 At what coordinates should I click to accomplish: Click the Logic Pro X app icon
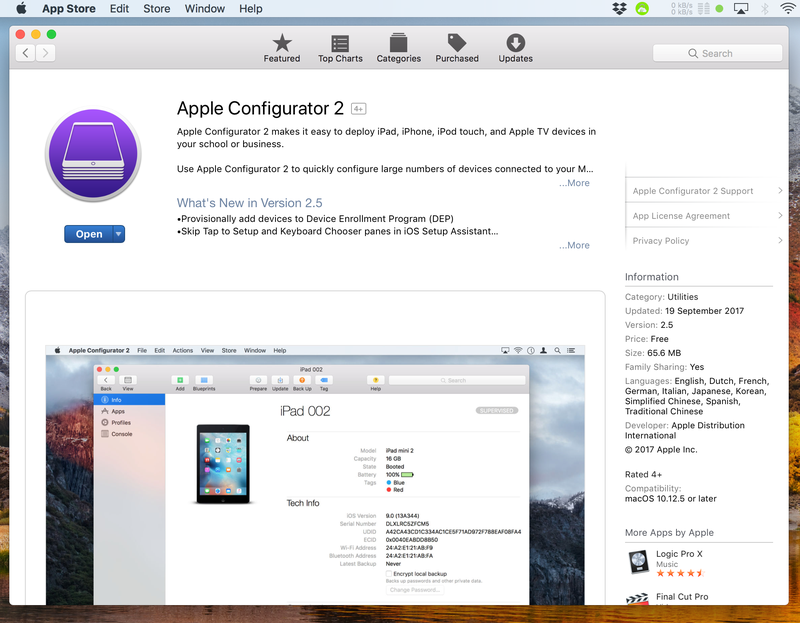tap(638, 562)
